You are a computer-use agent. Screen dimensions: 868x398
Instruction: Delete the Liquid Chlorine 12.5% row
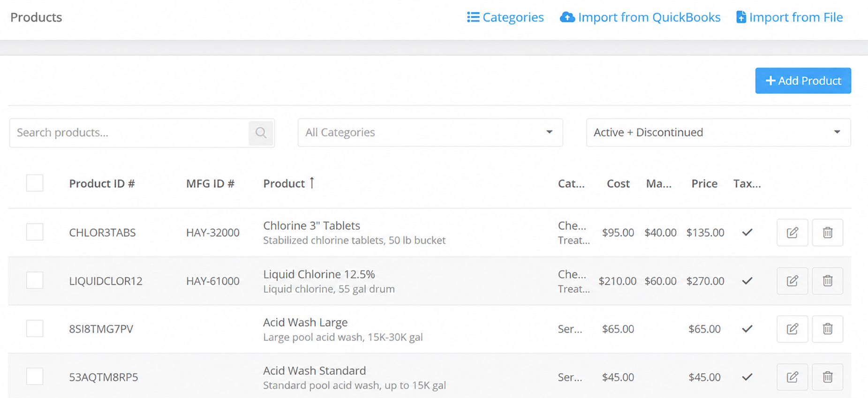point(828,281)
